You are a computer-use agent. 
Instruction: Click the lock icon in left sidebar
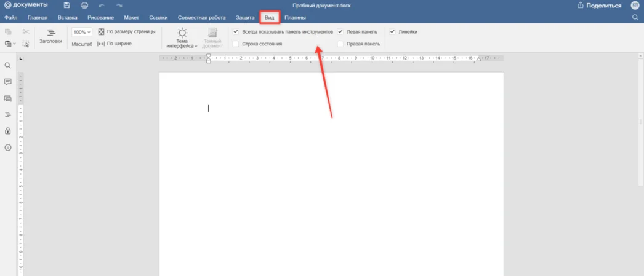7,131
